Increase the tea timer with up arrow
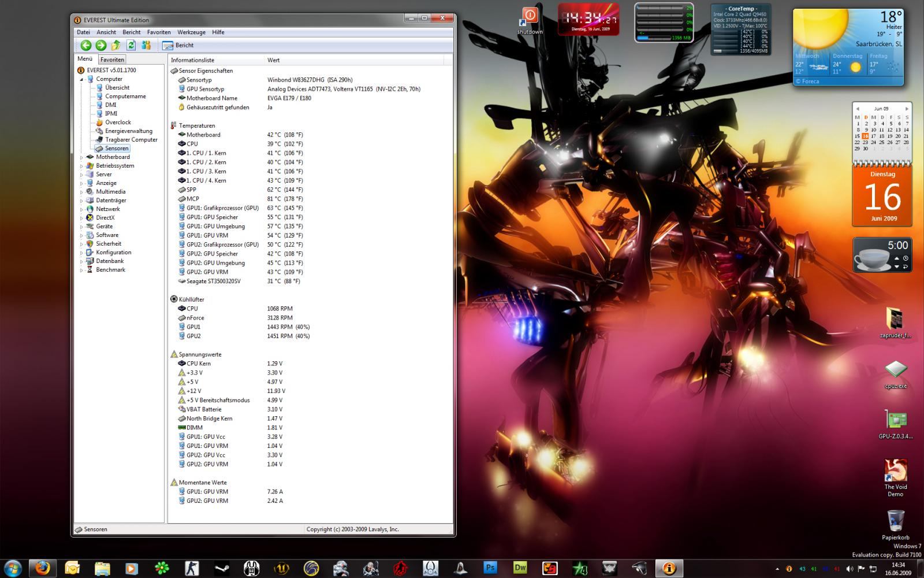The width and height of the screenshot is (924, 578). click(897, 258)
